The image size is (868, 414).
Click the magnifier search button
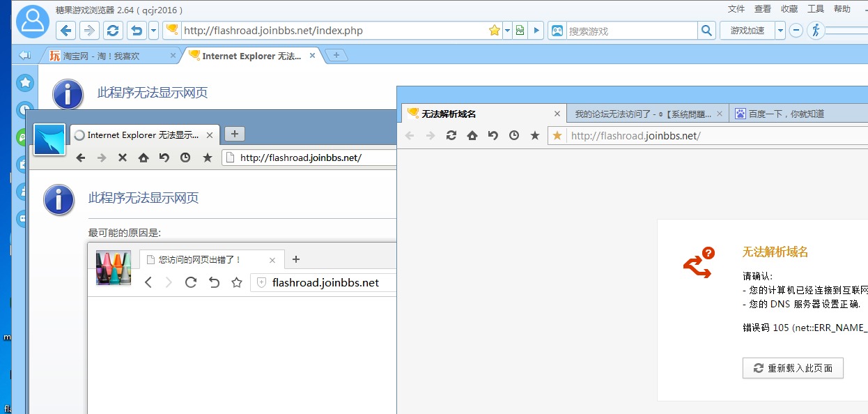(x=706, y=31)
